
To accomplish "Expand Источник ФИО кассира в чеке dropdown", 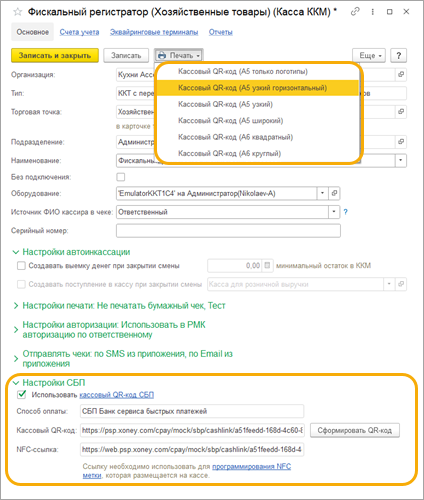I will 334,212.
